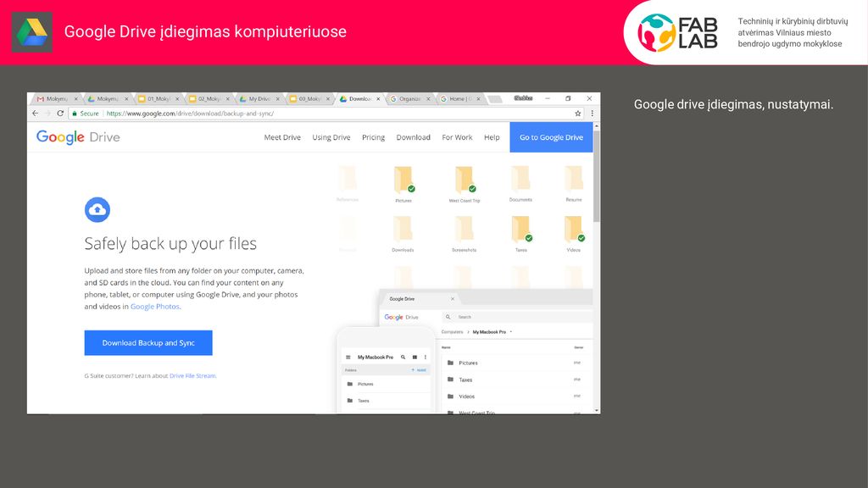Image resolution: width=868 pixels, height=488 pixels.
Task: Click the green Secure padlock icon
Action: [x=75, y=114]
